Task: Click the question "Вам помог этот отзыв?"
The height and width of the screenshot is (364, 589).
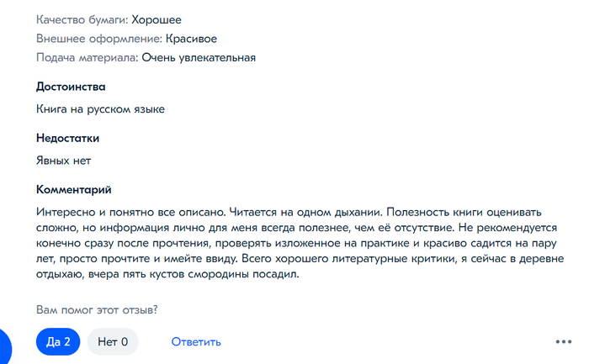Action: click(x=97, y=310)
